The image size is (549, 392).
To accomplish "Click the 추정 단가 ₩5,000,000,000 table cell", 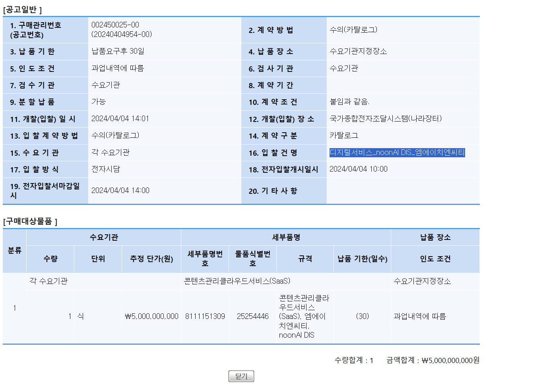I will (151, 316).
